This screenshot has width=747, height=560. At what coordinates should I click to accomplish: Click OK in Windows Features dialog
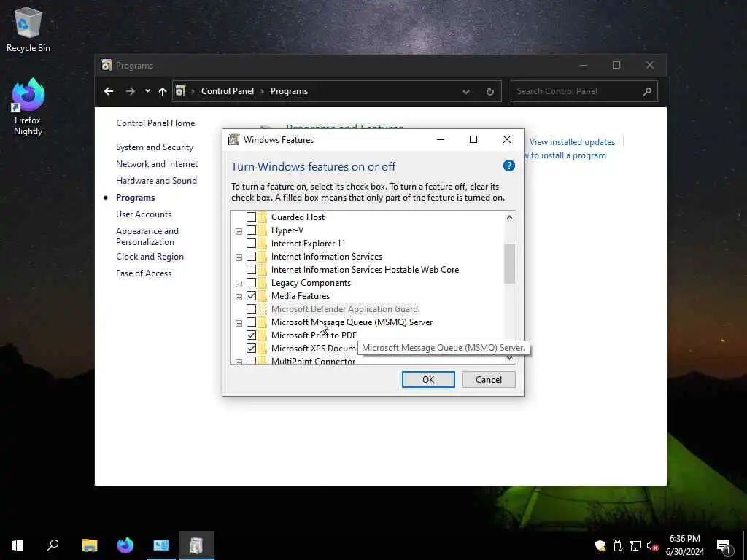click(428, 379)
